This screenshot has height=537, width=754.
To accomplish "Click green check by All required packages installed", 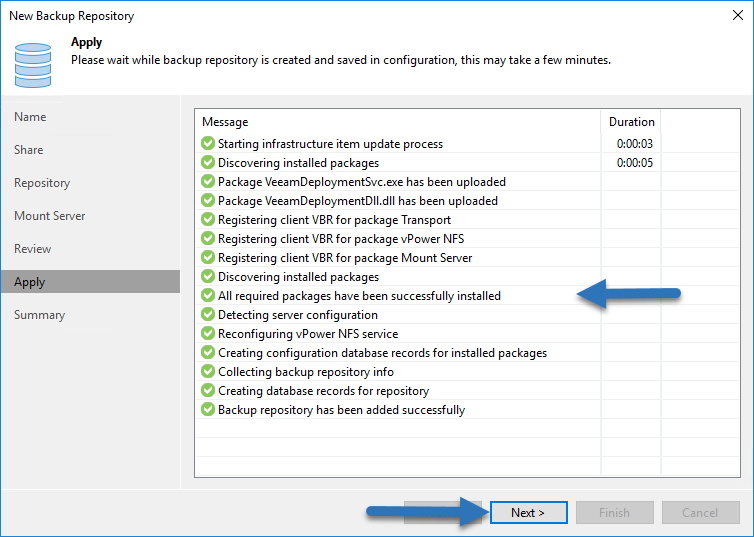I will pos(208,295).
